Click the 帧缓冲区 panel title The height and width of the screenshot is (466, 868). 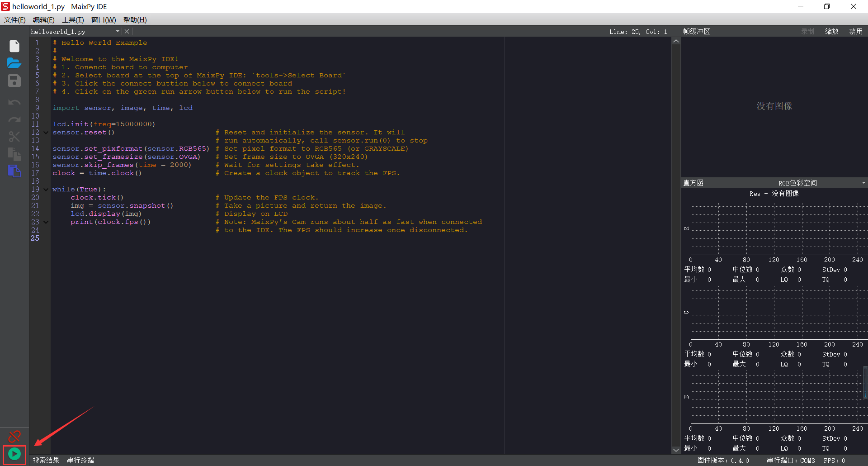(697, 31)
